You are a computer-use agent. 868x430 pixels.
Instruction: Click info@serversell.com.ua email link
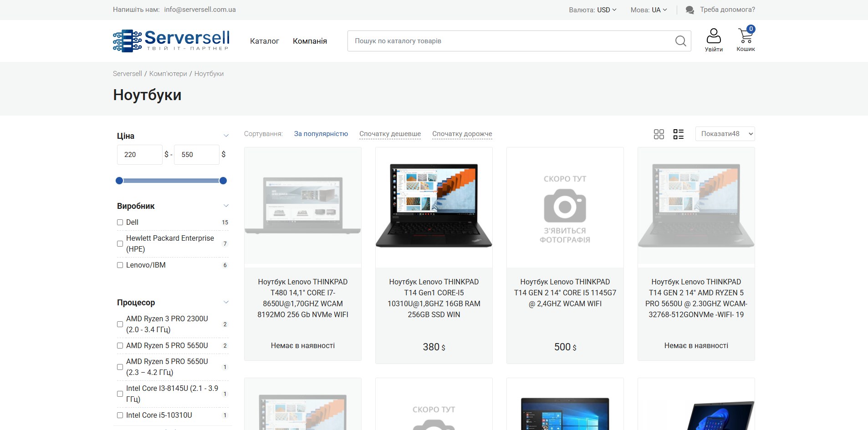[x=200, y=10]
